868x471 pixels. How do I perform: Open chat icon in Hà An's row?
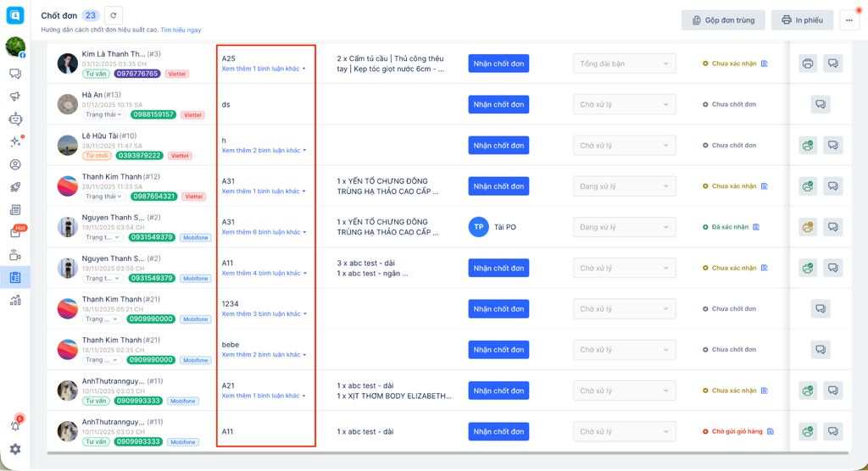820,104
